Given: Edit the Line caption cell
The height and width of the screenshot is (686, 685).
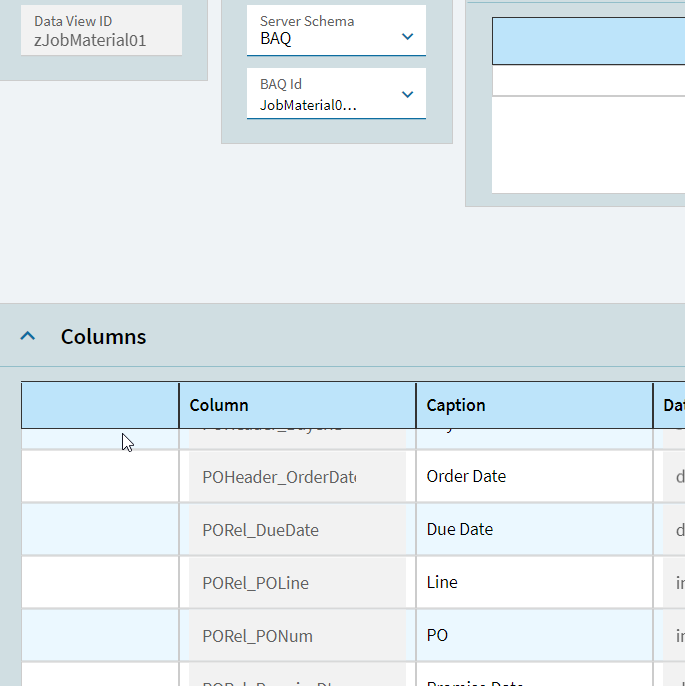Looking at the screenshot, I should click(x=535, y=583).
